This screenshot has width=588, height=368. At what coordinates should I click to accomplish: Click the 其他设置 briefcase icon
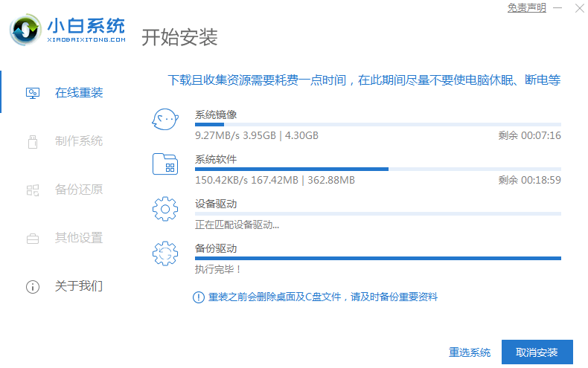point(33,238)
